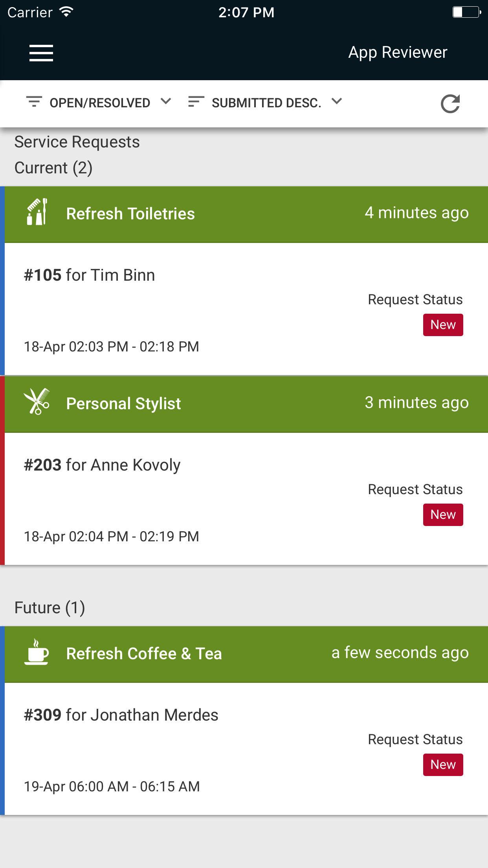The image size is (488, 868).
Task: Click New status for request #105
Action: (443, 325)
